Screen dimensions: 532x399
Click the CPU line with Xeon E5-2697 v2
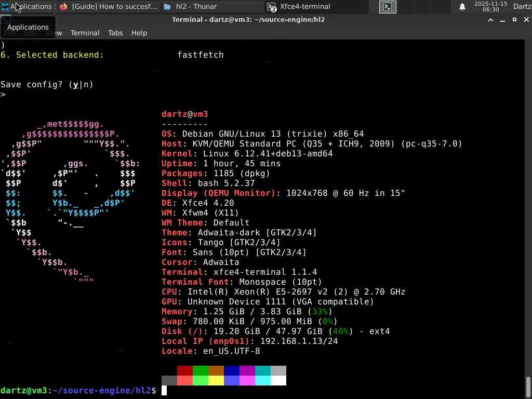(x=283, y=291)
